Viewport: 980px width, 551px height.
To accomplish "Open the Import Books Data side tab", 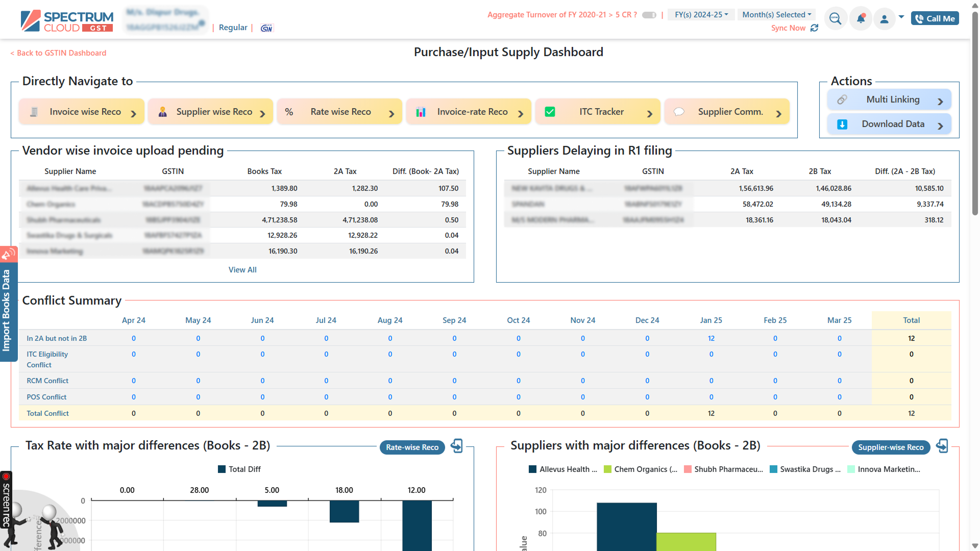I will [x=7, y=310].
